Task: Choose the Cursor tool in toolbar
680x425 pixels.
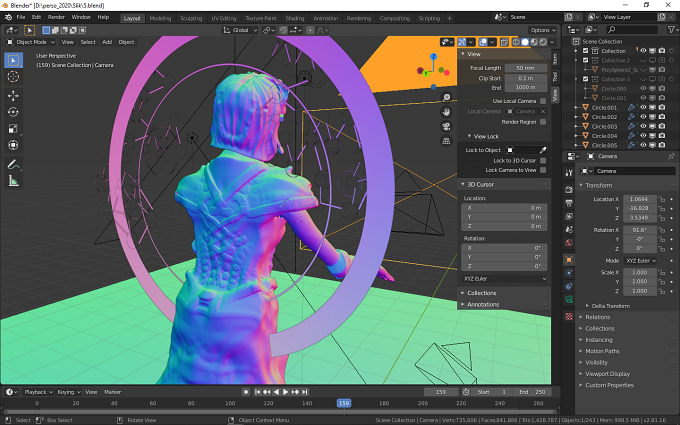Action: click(x=13, y=76)
